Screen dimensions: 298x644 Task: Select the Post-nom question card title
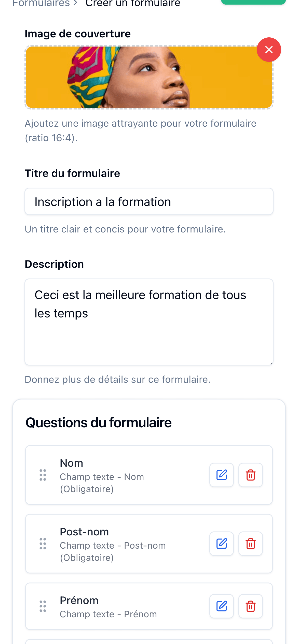(84, 532)
